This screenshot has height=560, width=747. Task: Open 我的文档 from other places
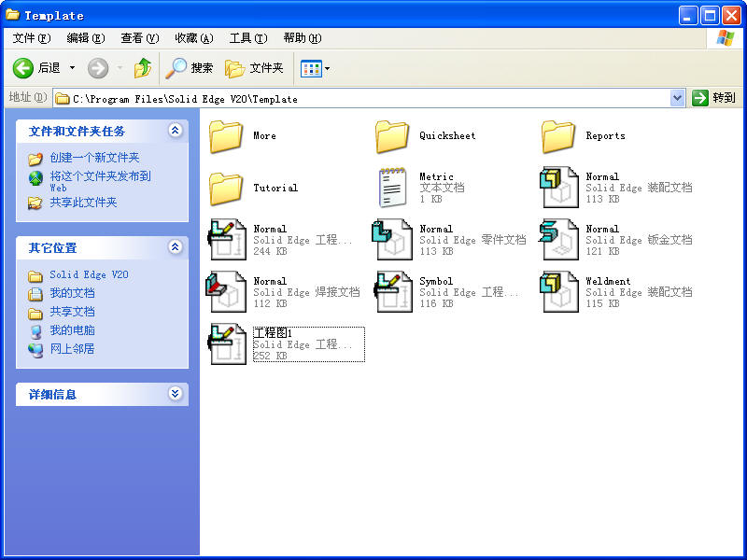pyautogui.click(x=72, y=293)
